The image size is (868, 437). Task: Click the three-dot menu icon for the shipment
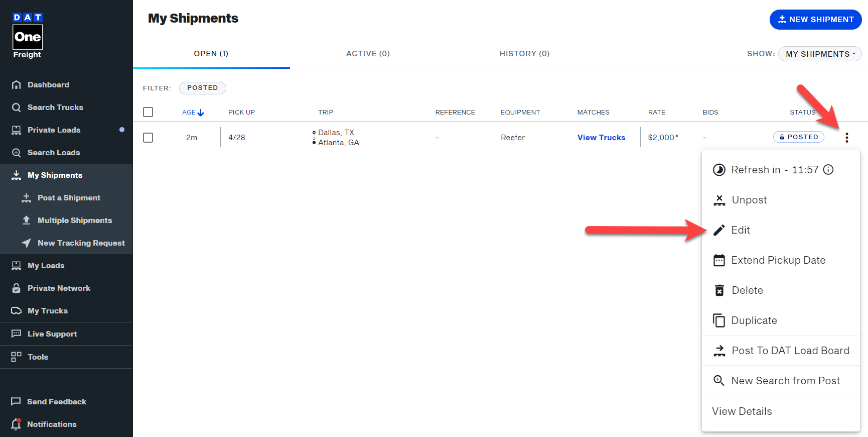tap(846, 138)
